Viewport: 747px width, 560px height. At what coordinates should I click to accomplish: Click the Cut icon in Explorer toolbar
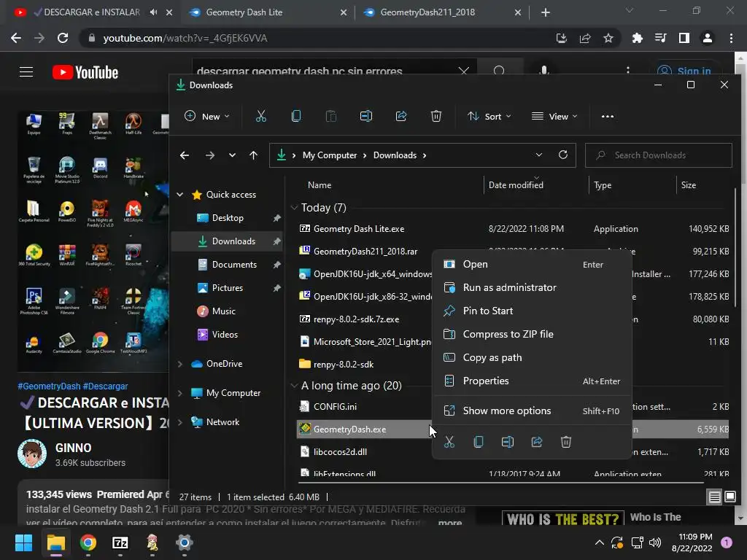coord(261,116)
